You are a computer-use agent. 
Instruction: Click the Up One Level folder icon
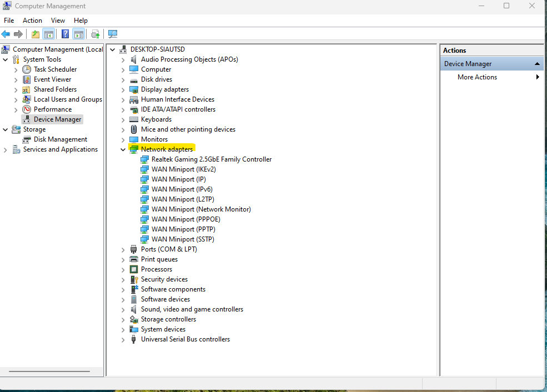coord(36,34)
